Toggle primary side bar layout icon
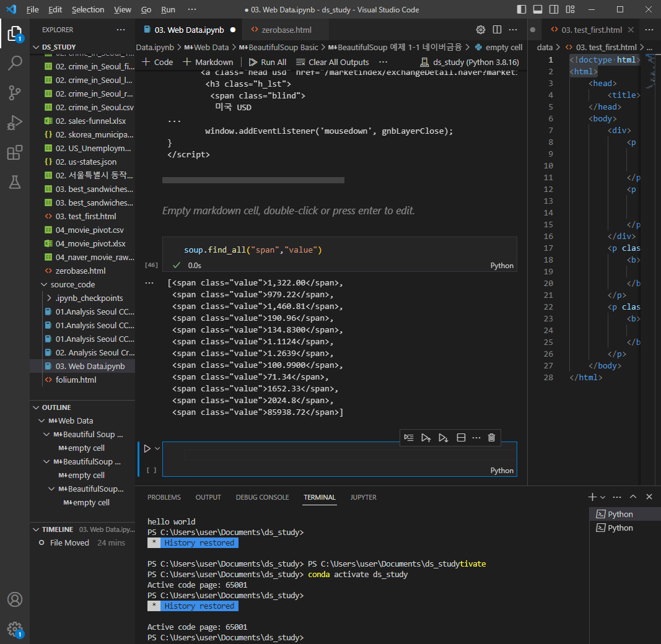661x644 pixels. pos(522,9)
